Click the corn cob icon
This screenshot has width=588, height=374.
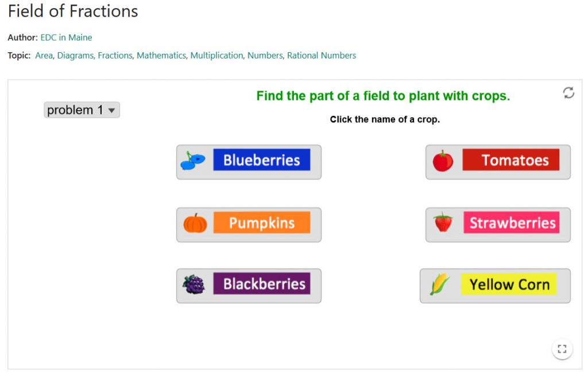tap(440, 285)
